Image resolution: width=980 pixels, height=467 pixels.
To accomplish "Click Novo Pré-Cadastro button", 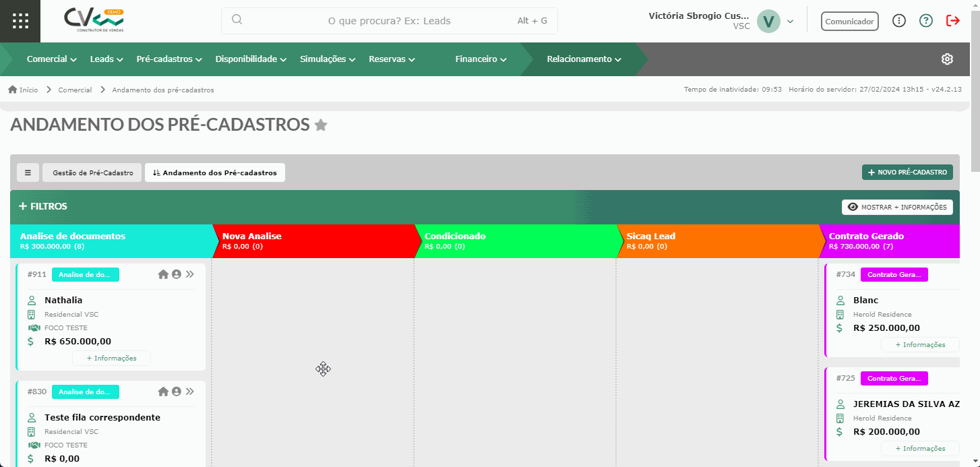I will click(x=907, y=173).
